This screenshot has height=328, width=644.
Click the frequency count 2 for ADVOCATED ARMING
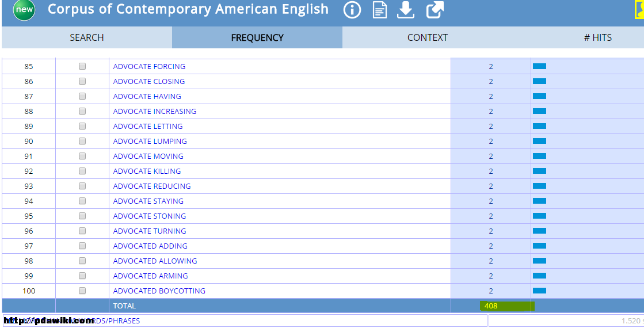pyautogui.click(x=491, y=276)
